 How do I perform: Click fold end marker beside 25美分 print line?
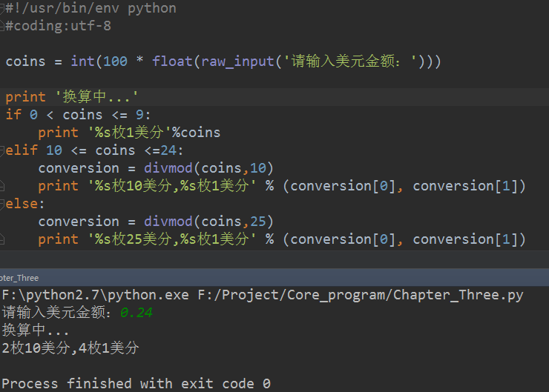(x=2, y=239)
